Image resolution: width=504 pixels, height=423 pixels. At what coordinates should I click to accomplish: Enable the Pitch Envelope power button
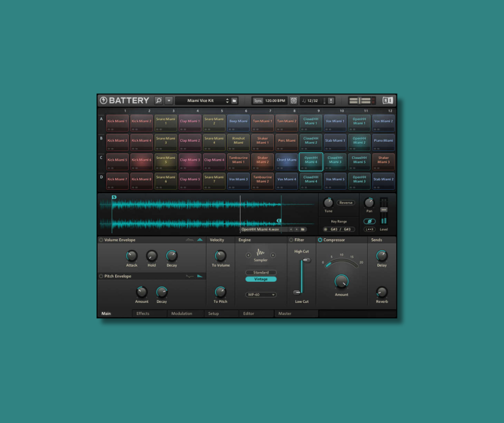click(101, 276)
